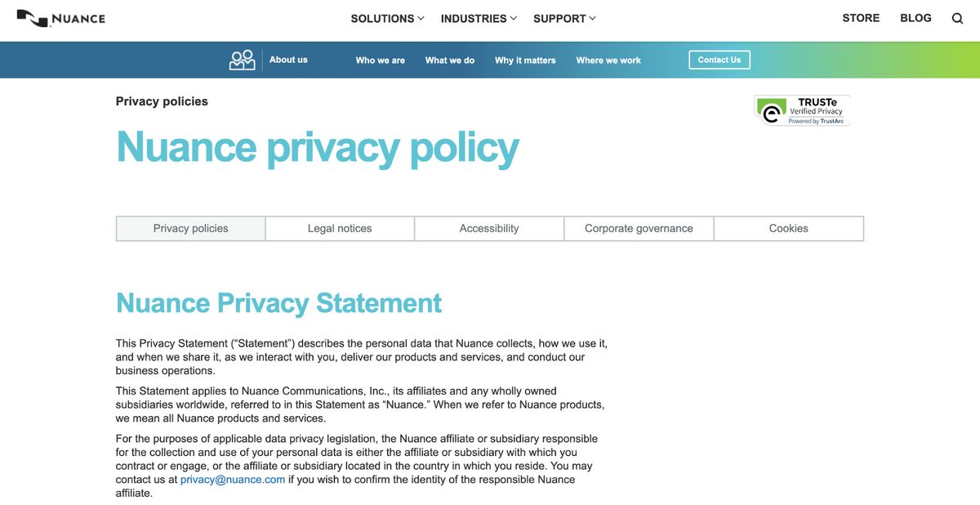Open the What we do section

tap(449, 60)
